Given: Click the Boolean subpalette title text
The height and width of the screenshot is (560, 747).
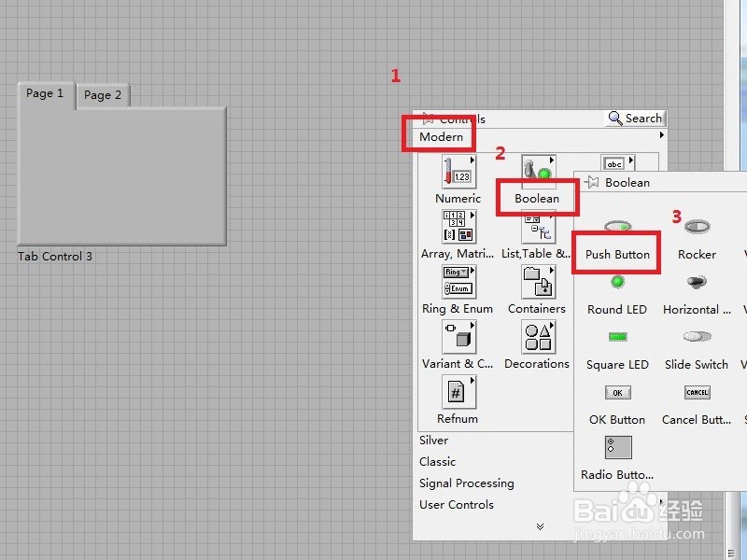Looking at the screenshot, I should click(627, 183).
